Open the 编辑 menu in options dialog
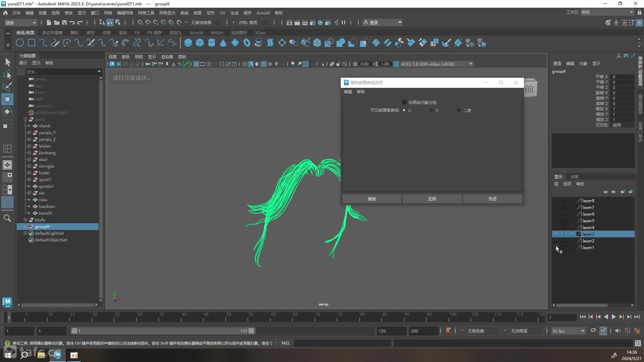The image size is (644, 362). (348, 92)
